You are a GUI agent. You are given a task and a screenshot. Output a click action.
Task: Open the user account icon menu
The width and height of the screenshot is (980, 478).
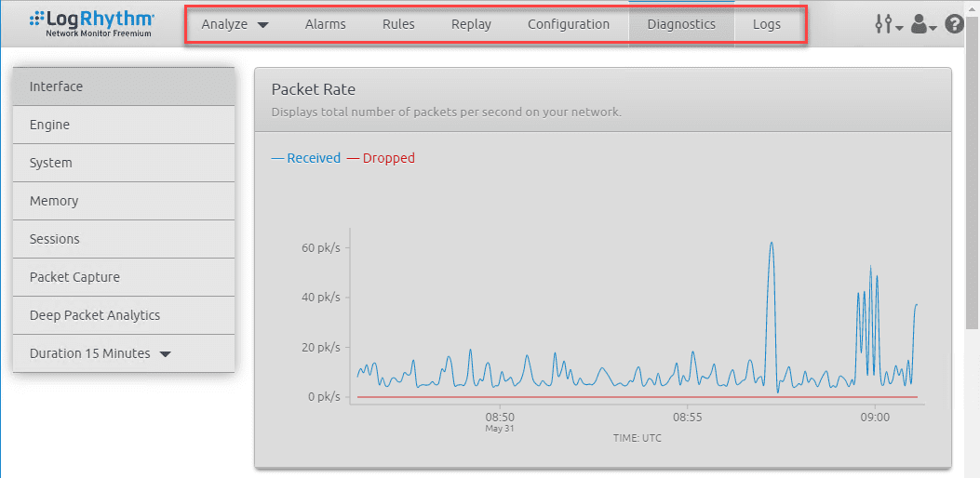coord(922,25)
